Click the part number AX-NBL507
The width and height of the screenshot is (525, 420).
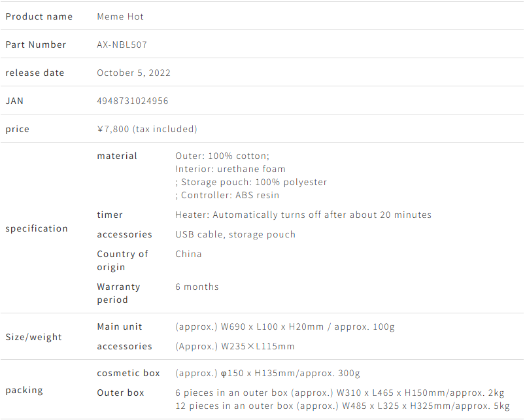(122, 44)
